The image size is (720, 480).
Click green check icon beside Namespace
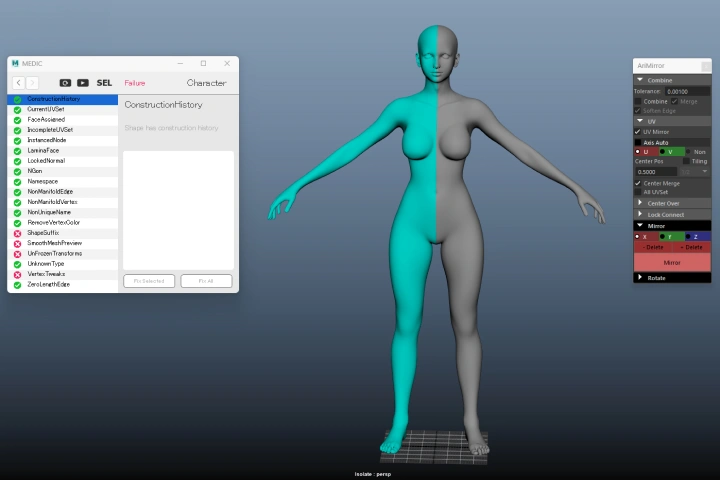click(x=17, y=182)
